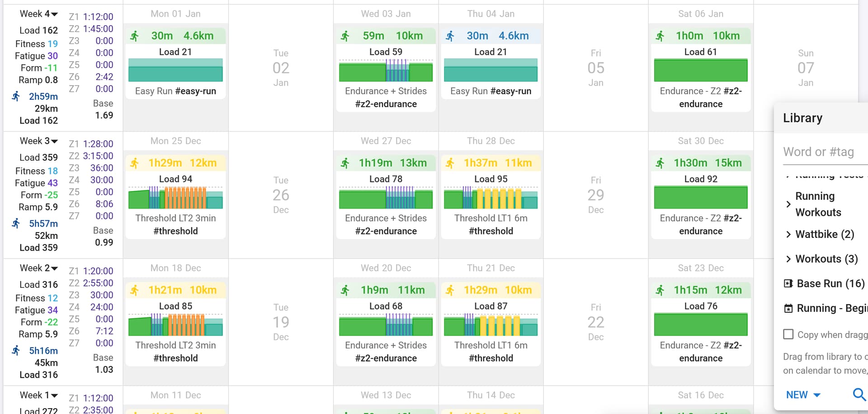Click the run icon on Mon 01 Jan workout
The width and height of the screenshot is (868, 414).
click(x=134, y=36)
